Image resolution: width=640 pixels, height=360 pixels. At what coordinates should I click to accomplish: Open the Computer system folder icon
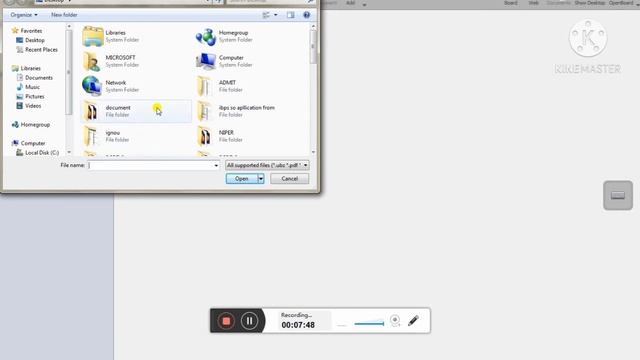coord(206,61)
